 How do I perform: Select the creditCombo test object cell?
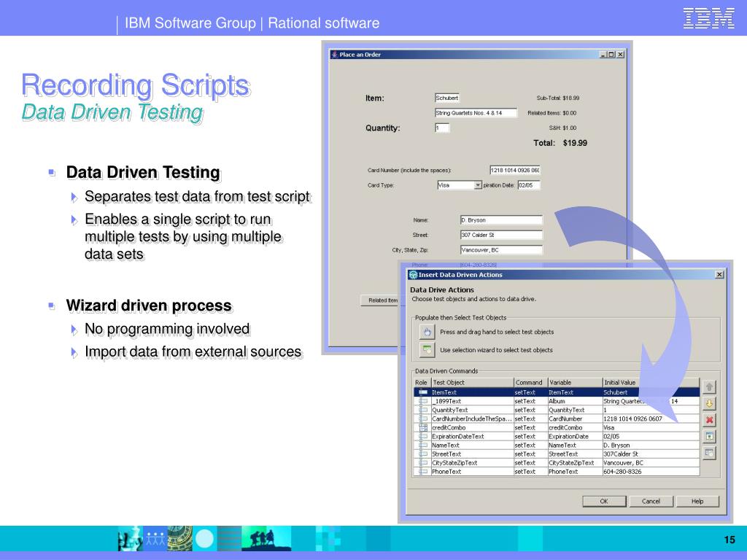click(x=473, y=427)
